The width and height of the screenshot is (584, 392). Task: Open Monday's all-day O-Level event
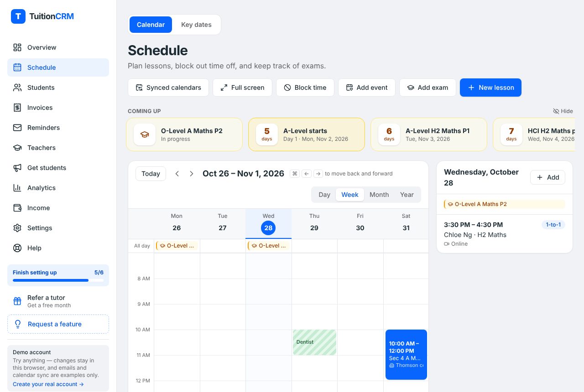tap(177, 246)
